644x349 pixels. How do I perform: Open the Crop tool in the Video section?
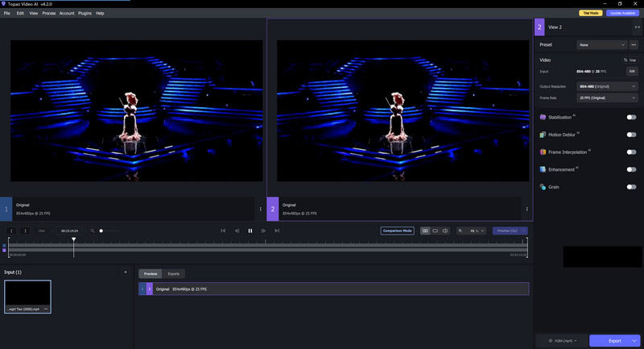(x=630, y=60)
